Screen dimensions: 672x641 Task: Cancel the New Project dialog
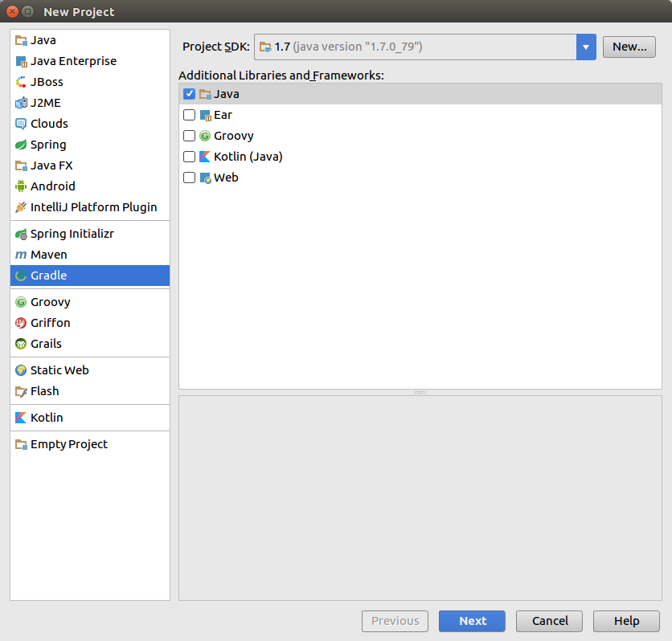coord(549,621)
